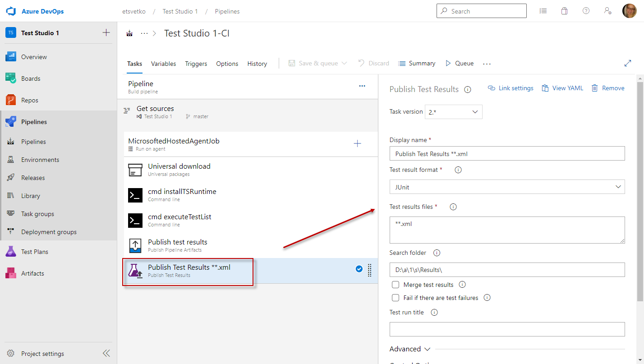Open the Task version dropdown
The height and width of the screenshot is (364, 644).
pyautogui.click(x=454, y=112)
